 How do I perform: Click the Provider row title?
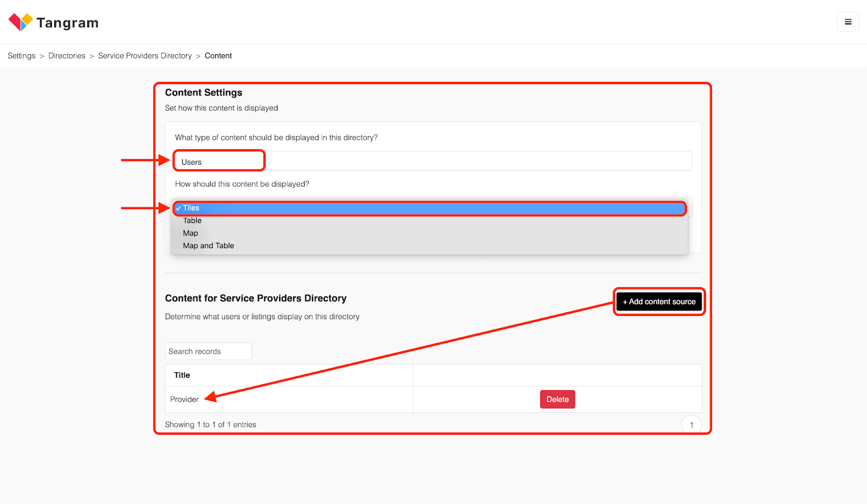tap(184, 399)
